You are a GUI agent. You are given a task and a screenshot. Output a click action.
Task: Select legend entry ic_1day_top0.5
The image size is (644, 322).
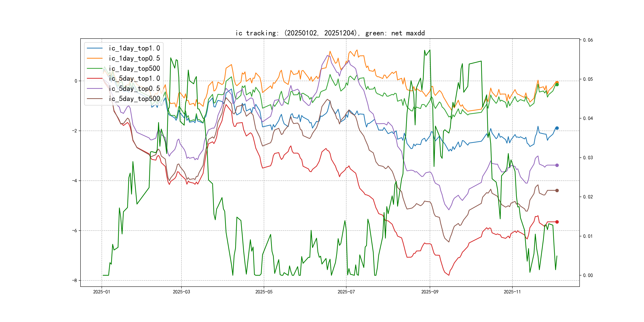coord(134,58)
